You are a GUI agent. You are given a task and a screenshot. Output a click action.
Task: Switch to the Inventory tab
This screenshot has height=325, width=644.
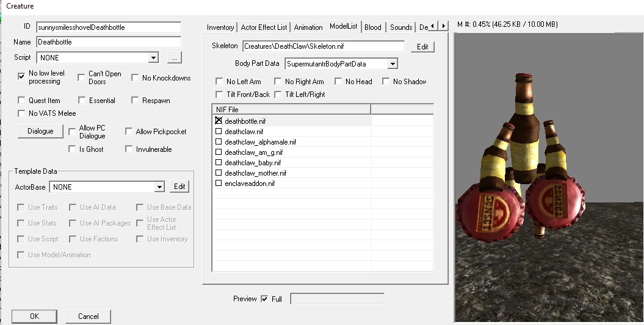coord(220,27)
